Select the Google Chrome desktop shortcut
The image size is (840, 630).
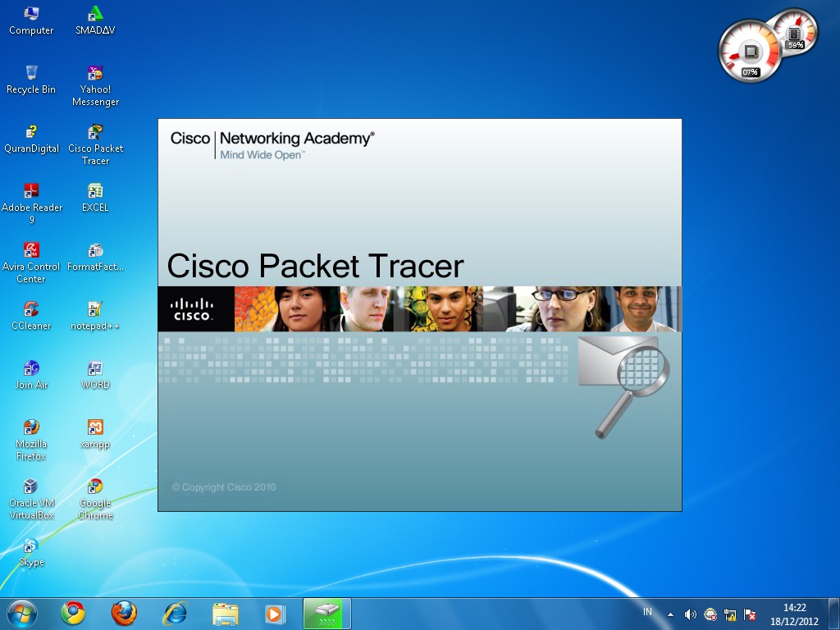click(x=95, y=499)
